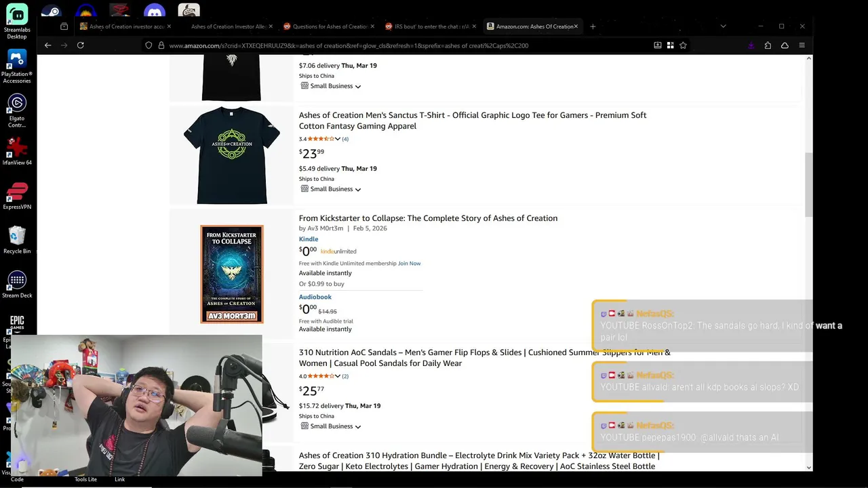Click the site security padlock icon

pyautogui.click(x=161, y=45)
